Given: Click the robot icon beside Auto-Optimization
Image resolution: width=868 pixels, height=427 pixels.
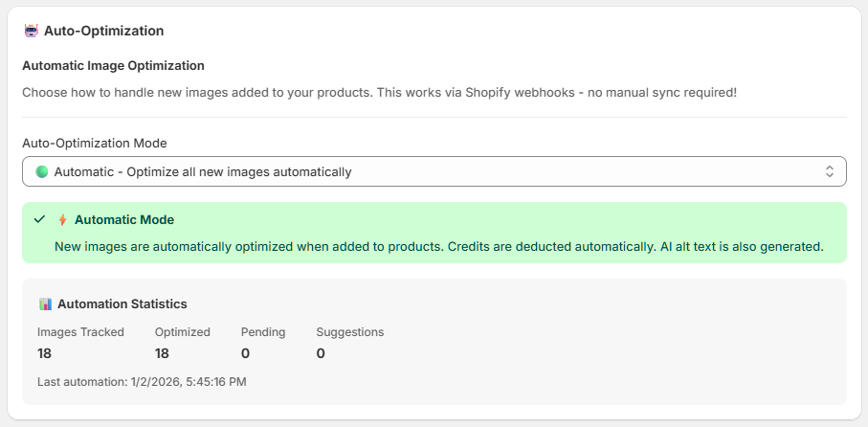Looking at the screenshot, I should [31, 31].
